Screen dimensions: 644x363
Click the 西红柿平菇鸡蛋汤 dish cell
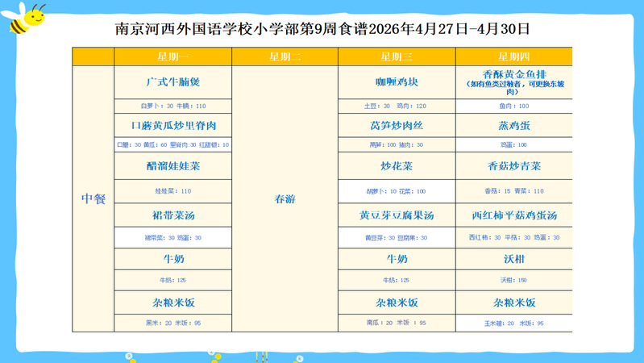[513, 215]
